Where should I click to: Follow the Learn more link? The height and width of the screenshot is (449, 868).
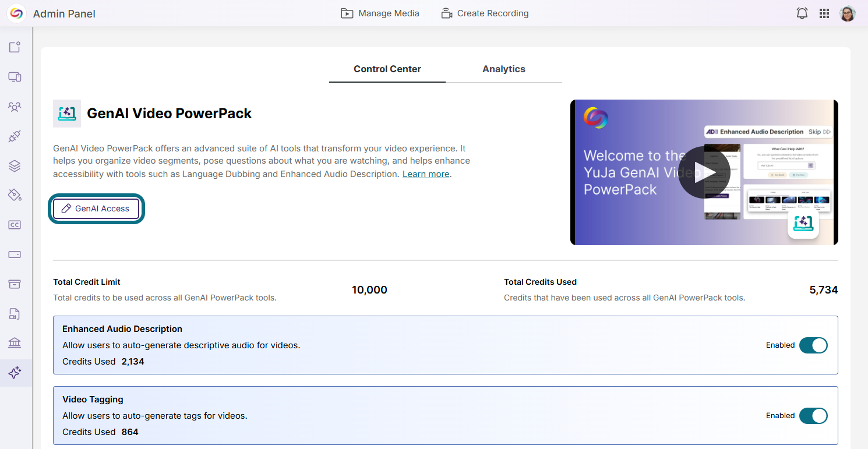[x=426, y=174]
